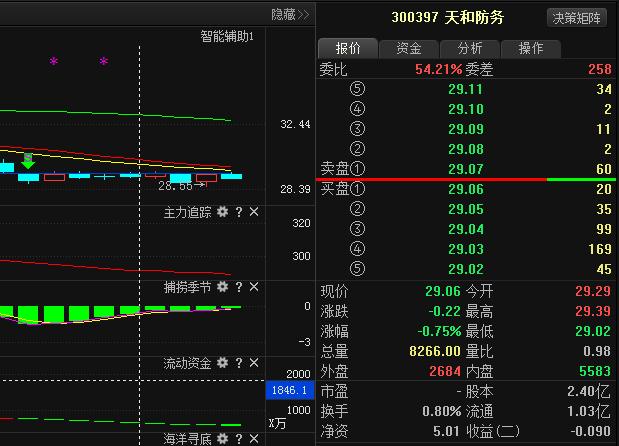Click the second purple star marker

tap(103, 61)
